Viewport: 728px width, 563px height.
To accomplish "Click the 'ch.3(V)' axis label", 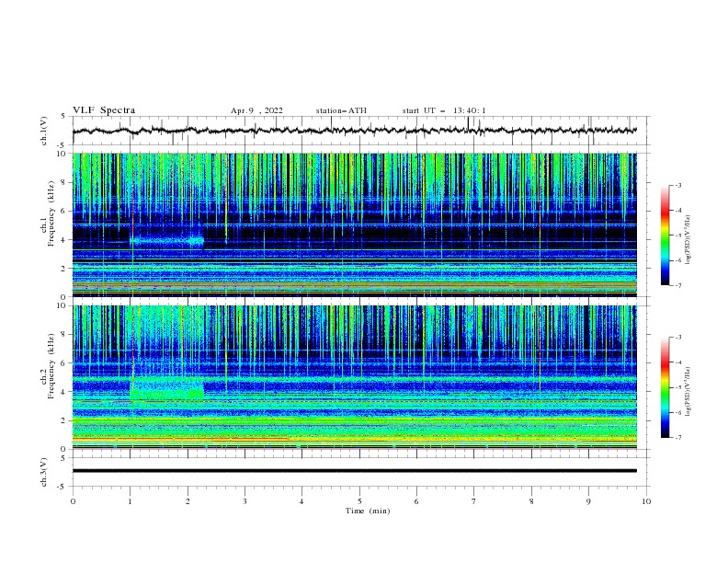I will tap(44, 472).
